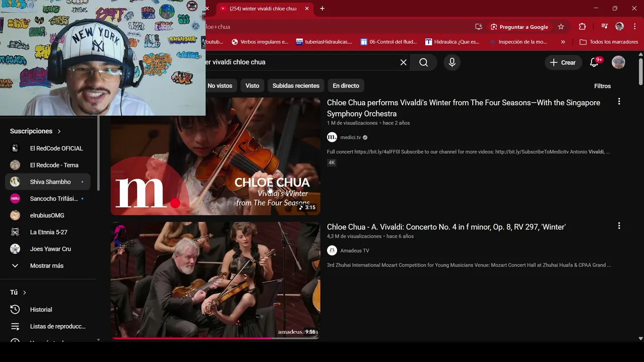Viewport: 644px width, 362px height.
Task: Open the Chrome profile avatar
Action: coord(620,27)
